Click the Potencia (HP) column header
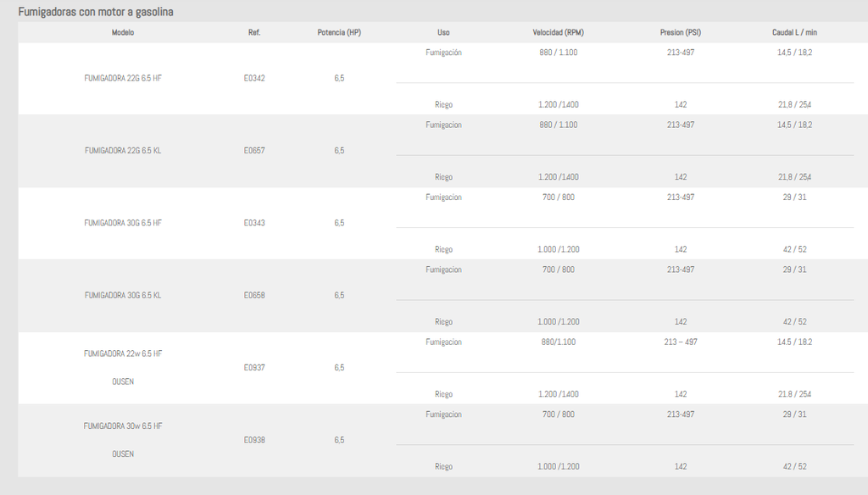This screenshot has height=495, width=868. click(x=339, y=33)
